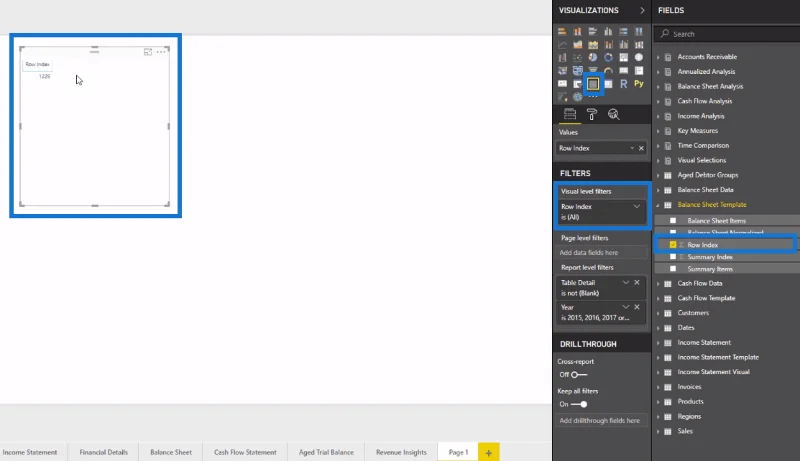This screenshot has height=461, width=800.
Task: Open the Row Index value field dropdown
Action: (632, 148)
